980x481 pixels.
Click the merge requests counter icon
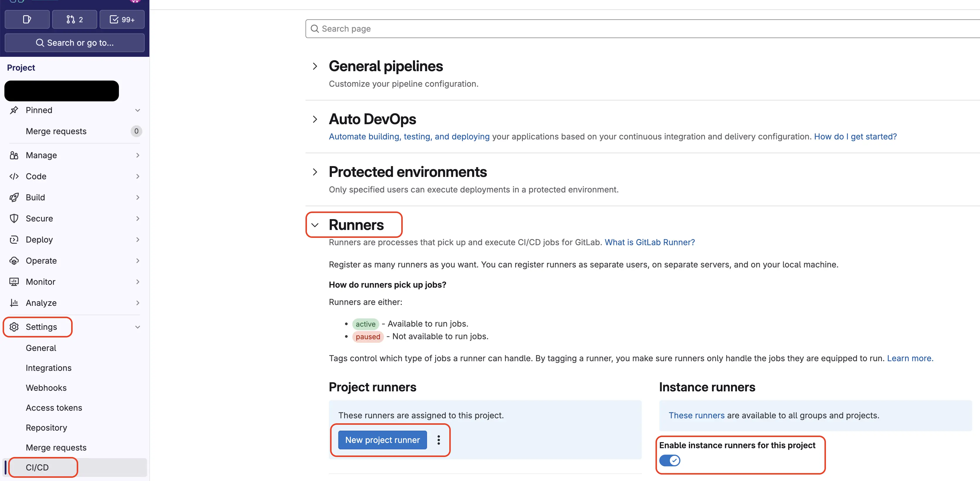[x=74, y=19]
